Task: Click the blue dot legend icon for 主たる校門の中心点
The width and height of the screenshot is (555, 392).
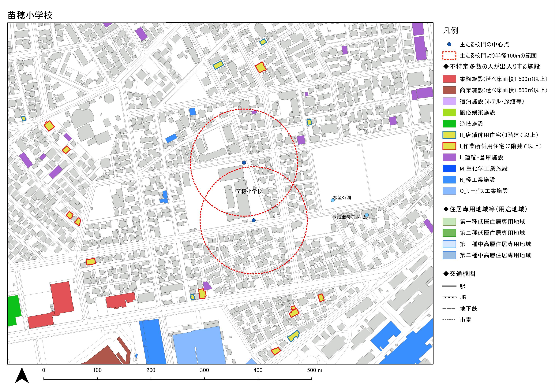Action: coord(449,44)
